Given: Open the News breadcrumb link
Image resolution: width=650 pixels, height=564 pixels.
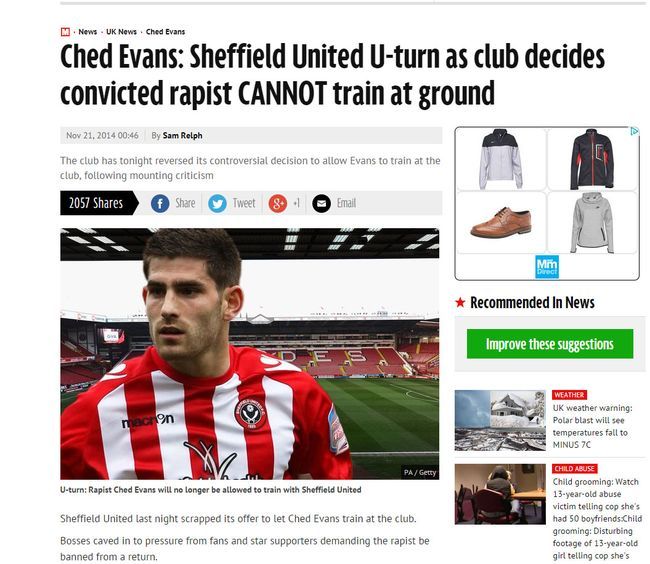Looking at the screenshot, I should [87, 32].
